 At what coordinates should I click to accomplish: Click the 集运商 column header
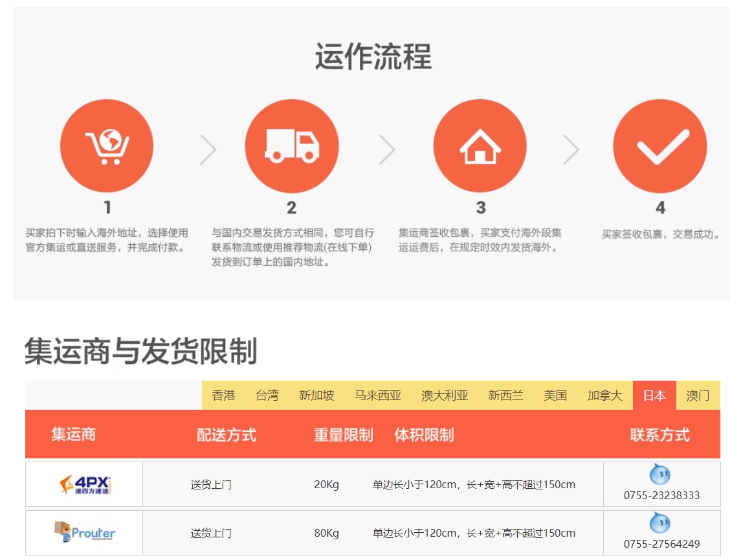pos(74,434)
